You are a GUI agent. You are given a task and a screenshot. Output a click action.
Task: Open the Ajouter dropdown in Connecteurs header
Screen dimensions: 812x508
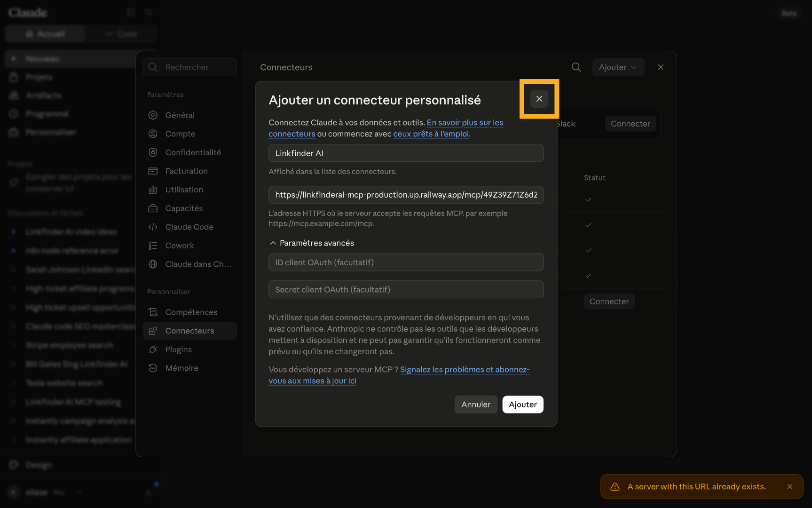click(618, 67)
